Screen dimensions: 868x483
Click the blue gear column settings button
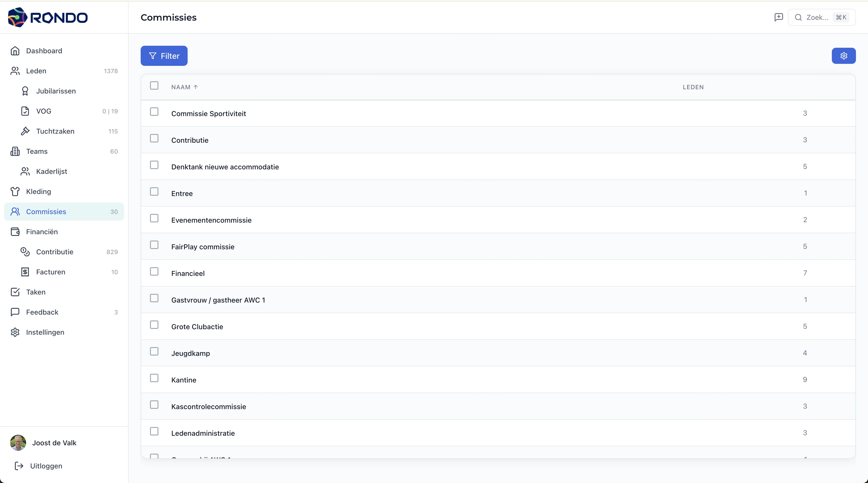pos(843,56)
